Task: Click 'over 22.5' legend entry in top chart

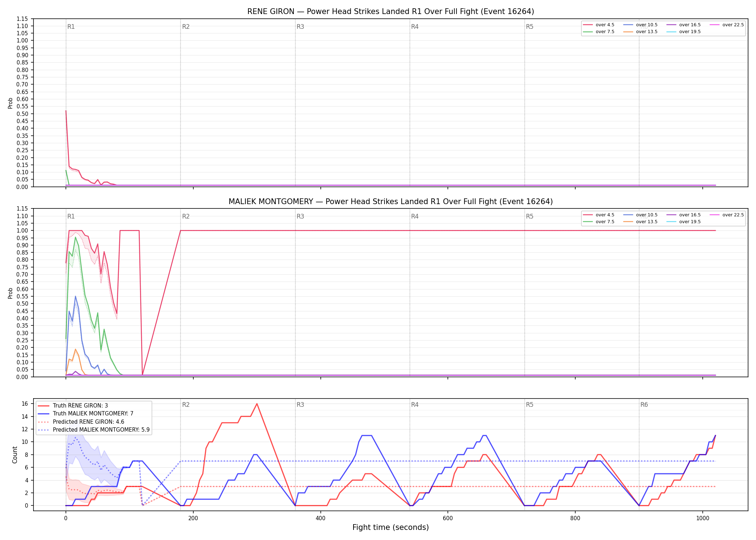Action: [x=727, y=25]
